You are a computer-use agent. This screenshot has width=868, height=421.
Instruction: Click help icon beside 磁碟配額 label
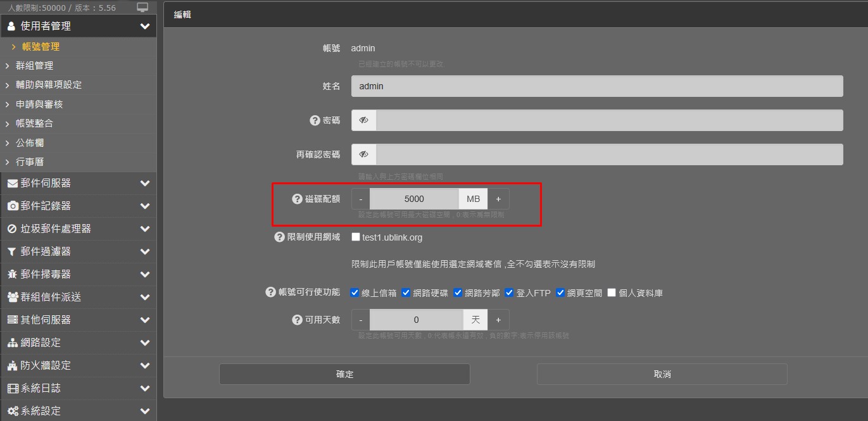tap(297, 199)
